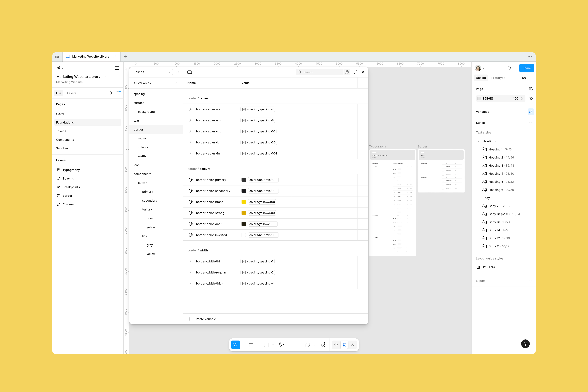Screen dimensions: 588x392
Task: Open collection options three-dot menu
Action: coord(178,72)
